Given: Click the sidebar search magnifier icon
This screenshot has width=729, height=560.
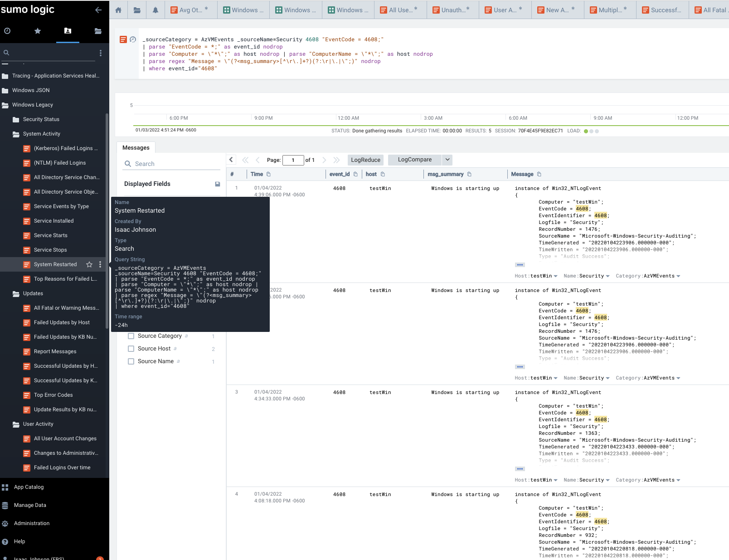Looking at the screenshot, I should point(6,53).
